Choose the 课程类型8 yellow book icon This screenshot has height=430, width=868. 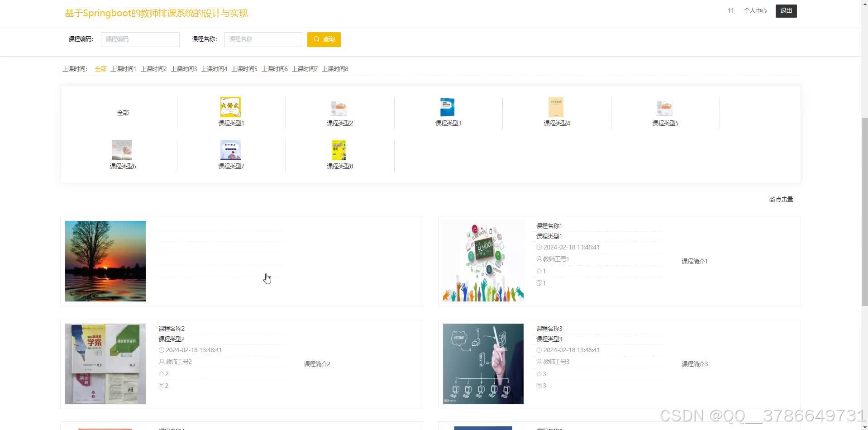(339, 150)
